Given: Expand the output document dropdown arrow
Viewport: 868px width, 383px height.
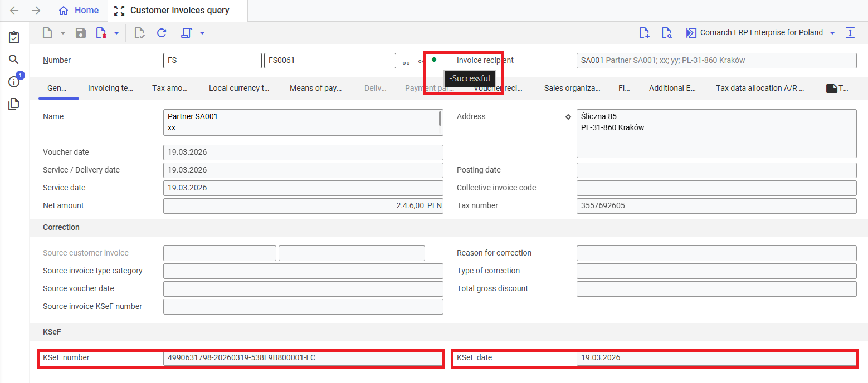Looking at the screenshot, I should tap(202, 33).
